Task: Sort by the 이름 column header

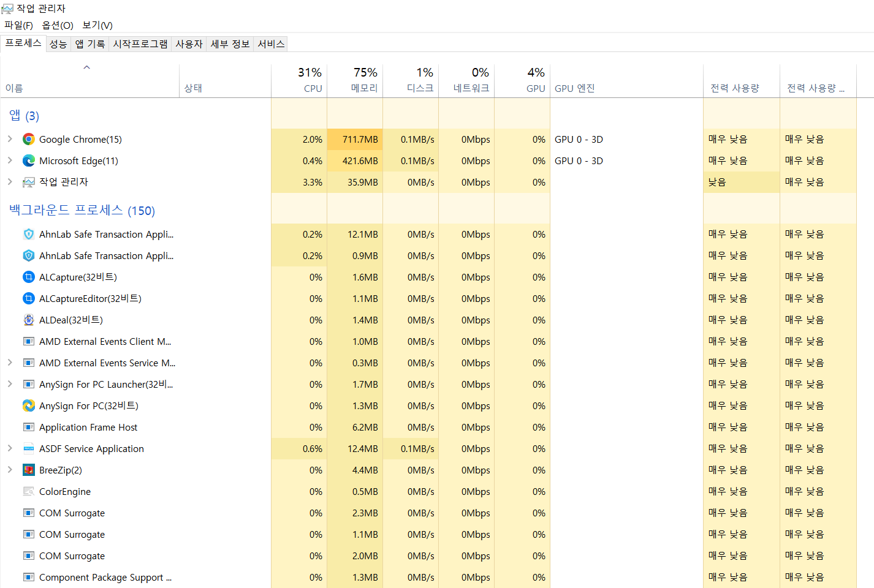Action: coord(89,81)
